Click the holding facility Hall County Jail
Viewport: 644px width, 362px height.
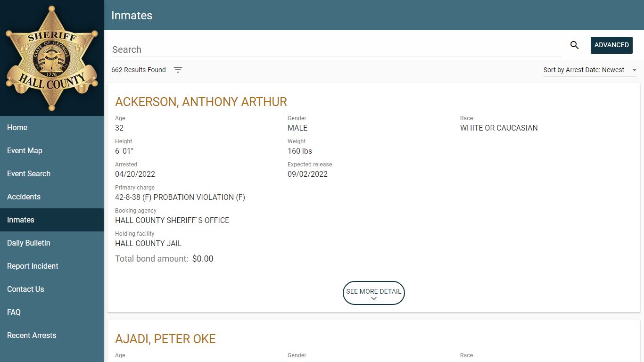pyautogui.click(x=149, y=243)
